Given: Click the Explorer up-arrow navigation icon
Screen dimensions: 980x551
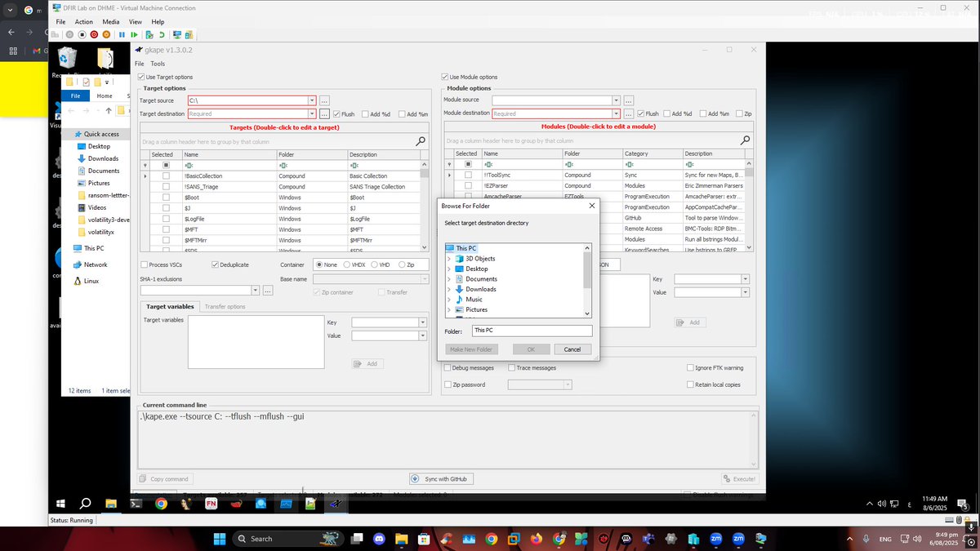Looking at the screenshot, I should coord(108,110).
